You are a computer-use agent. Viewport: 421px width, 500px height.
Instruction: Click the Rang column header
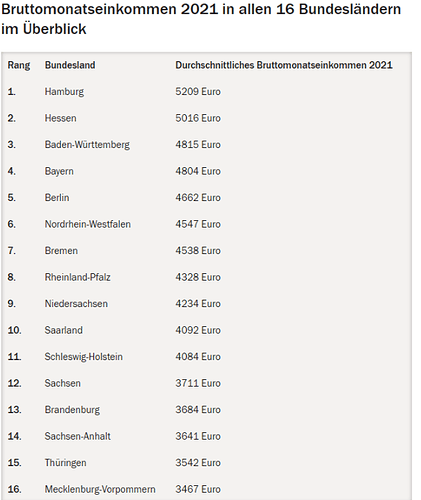pyautogui.click(x=19, y=65)
